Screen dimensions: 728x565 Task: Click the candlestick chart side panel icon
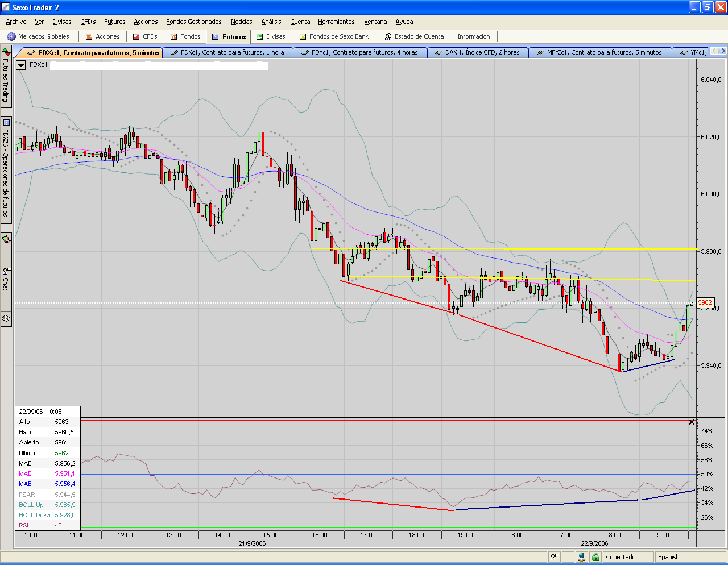[6, 239]
